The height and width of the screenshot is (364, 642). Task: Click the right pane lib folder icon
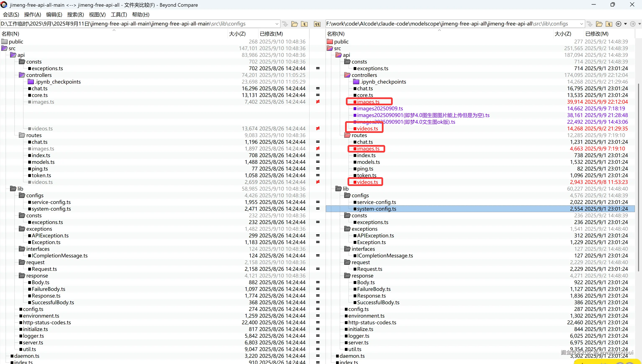click(x=339, y=189)
